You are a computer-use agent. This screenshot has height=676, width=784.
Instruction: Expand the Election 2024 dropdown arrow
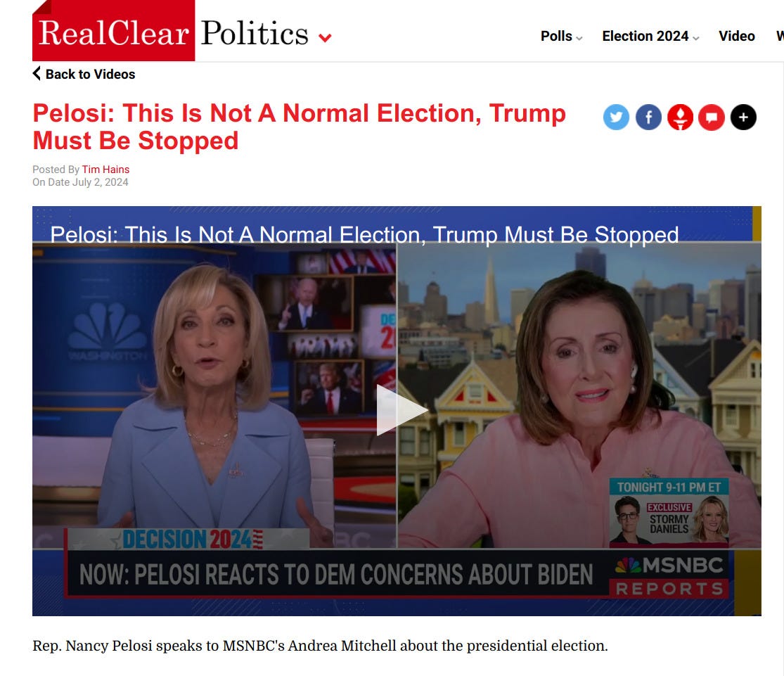[x=695, y=38]
